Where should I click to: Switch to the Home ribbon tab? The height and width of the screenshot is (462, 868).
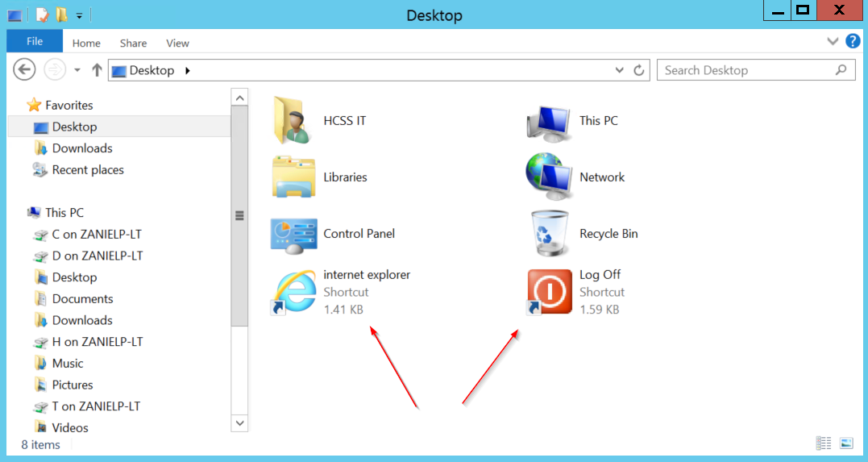coord(86,44)
